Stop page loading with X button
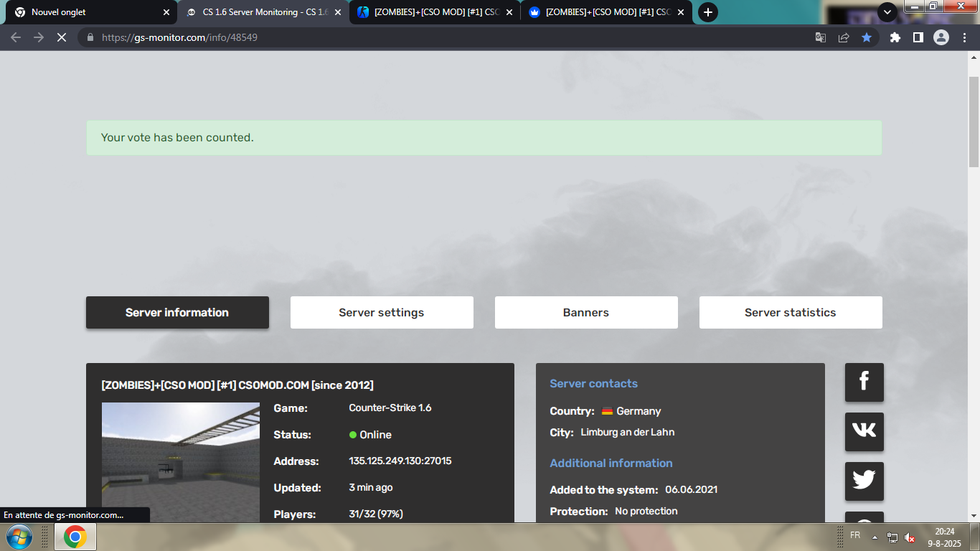Image resolution: width=980 pixels, height=551 pixels. coord(62,37)
